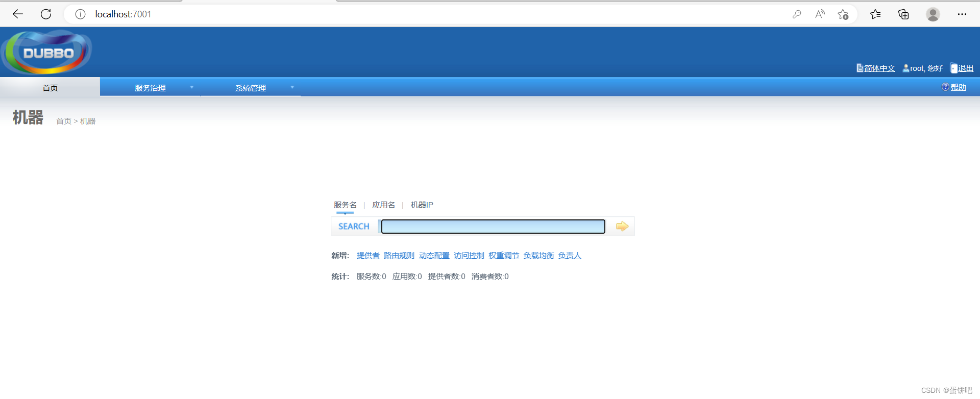Expand 系统管理 dropdown arrow

(x=292, y=87)
